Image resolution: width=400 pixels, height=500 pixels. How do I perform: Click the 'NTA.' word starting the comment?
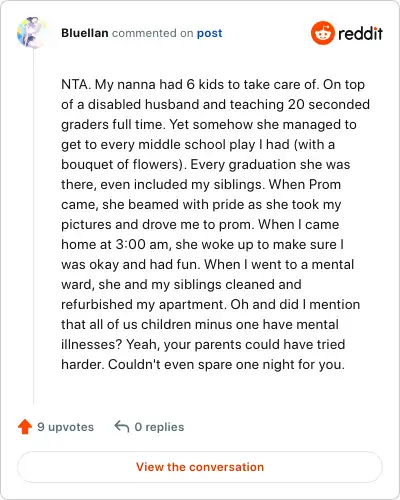click(x=76, y=84)
